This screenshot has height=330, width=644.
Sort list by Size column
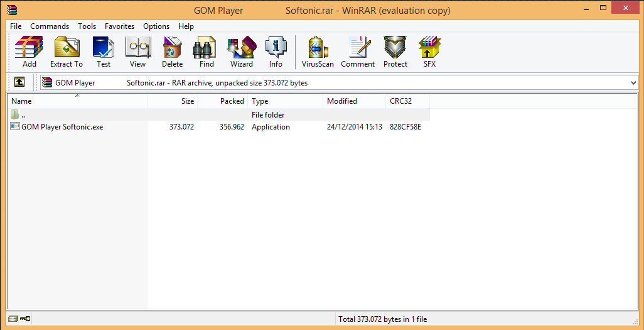tap(172, 101)
